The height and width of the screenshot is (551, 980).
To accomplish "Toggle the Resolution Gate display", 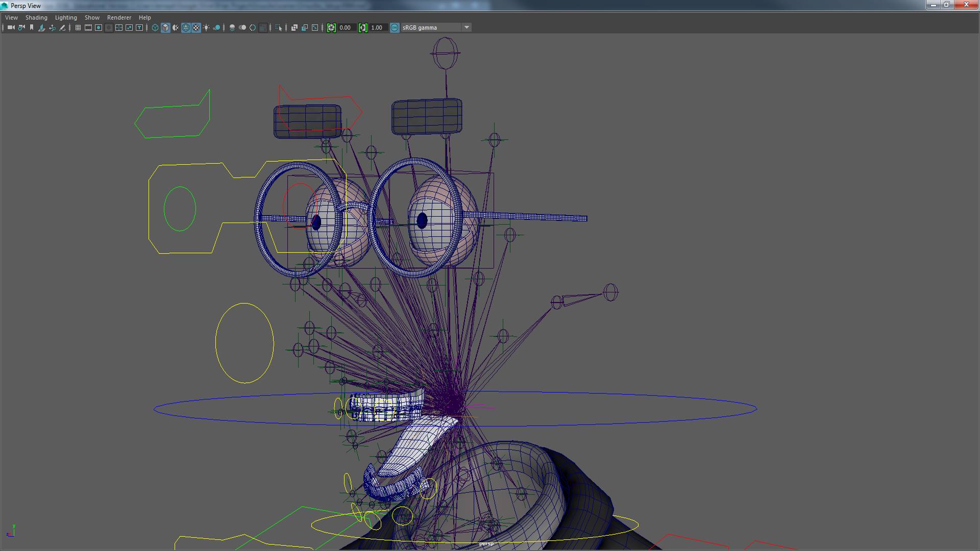I will 99,28.
